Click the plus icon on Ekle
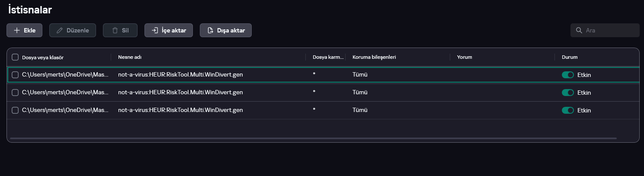The width and height of the screenshot is (644, 176). pyautogui.click(x=17, y=30)
